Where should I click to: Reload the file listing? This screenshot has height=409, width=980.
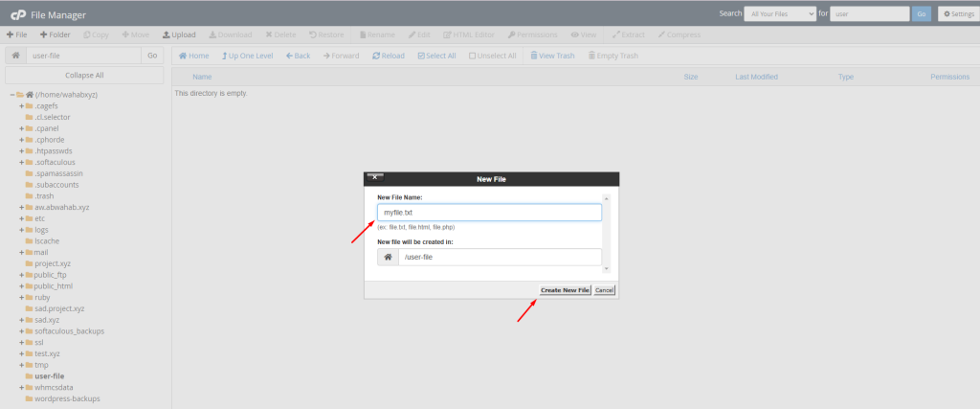tap(388, 56)
